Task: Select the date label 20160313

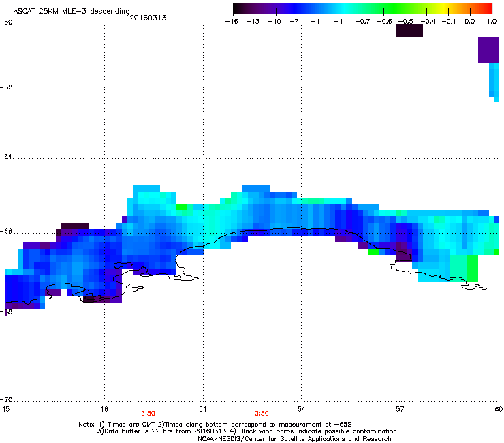Action: (148, 18)
